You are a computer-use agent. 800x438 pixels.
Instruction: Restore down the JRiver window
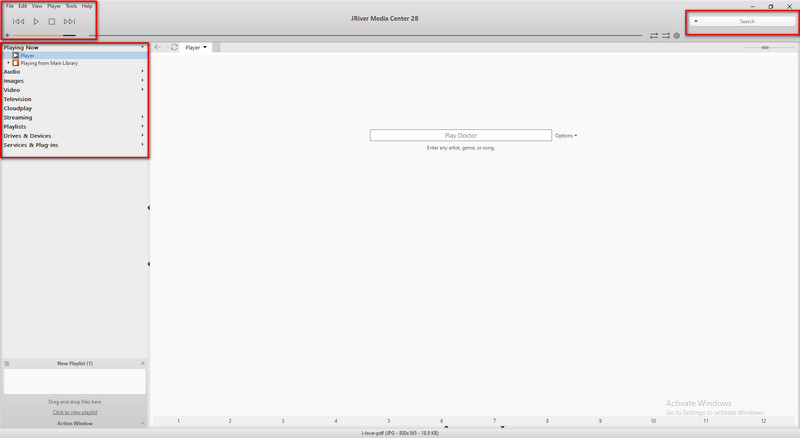[771, 7]
